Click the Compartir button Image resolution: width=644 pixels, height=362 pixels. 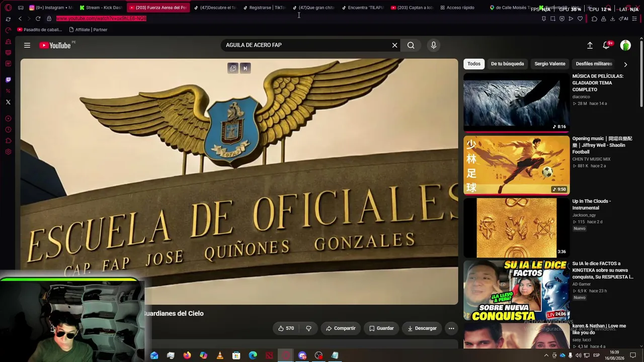(x=341, y=328)
